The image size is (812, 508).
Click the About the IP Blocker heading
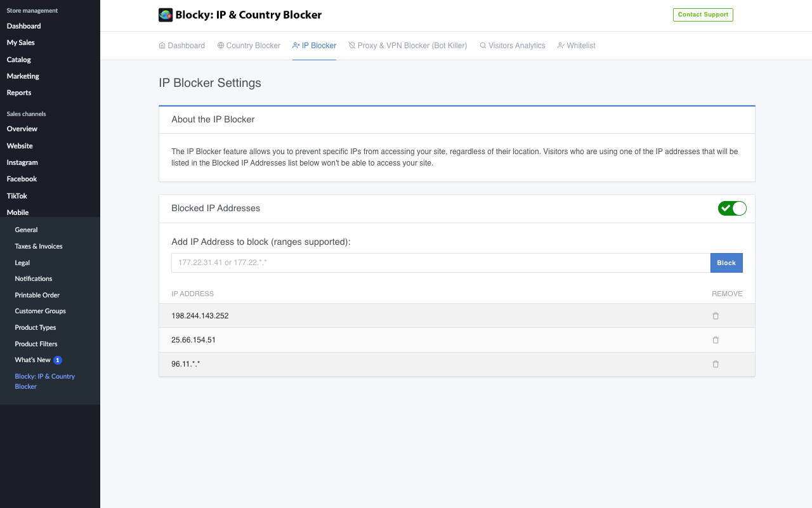coord(213,119)
